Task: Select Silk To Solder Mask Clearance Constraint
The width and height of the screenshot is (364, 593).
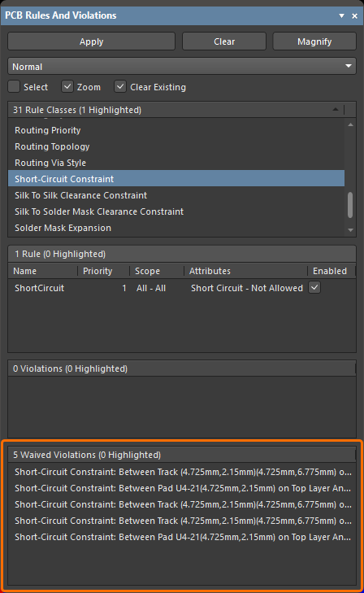Action: (x=176, y=211)
